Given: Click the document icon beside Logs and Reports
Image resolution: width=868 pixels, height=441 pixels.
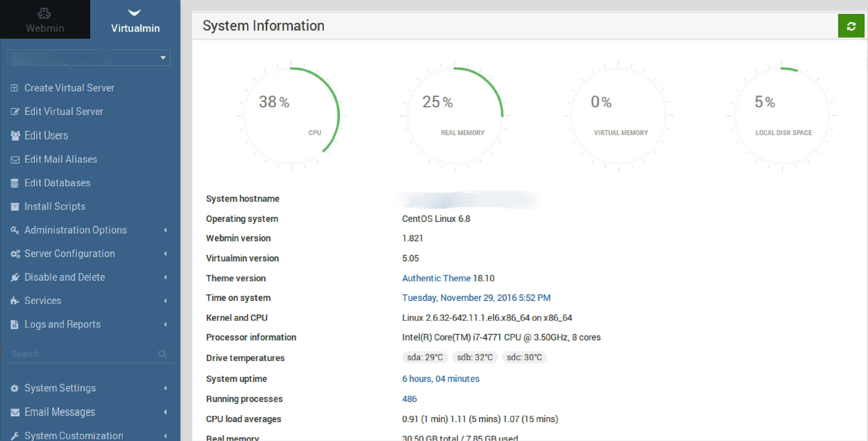Looking at the screenshot, I should click(14, 324).
